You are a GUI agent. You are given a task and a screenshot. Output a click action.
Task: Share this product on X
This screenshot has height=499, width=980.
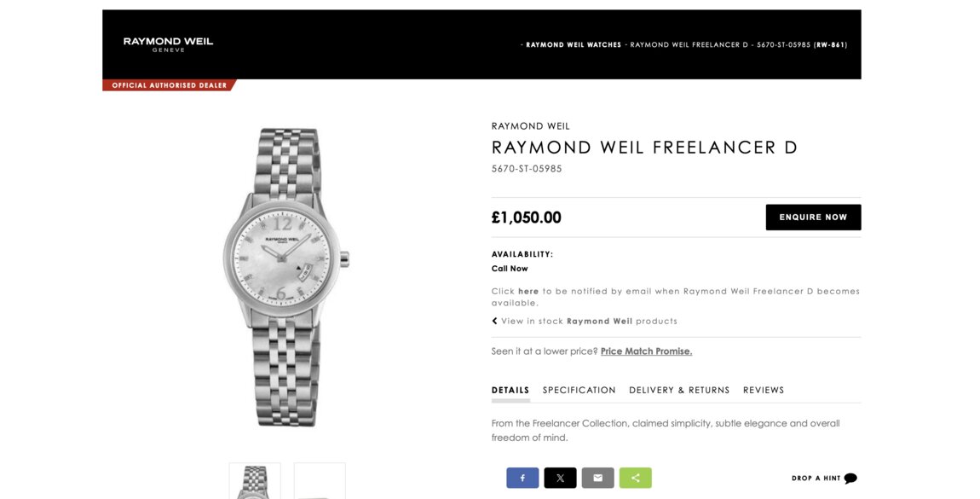[560, 478]
